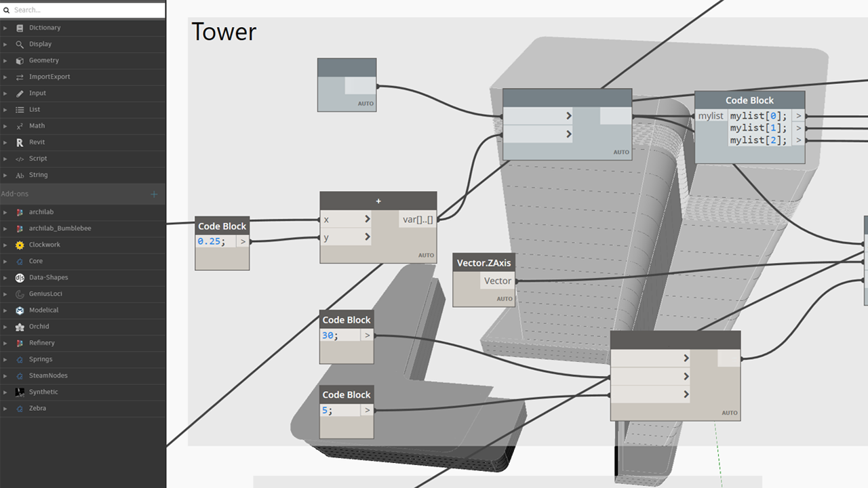
Task: Click the 0.25 value in Code Block
Action: (210, 241)
